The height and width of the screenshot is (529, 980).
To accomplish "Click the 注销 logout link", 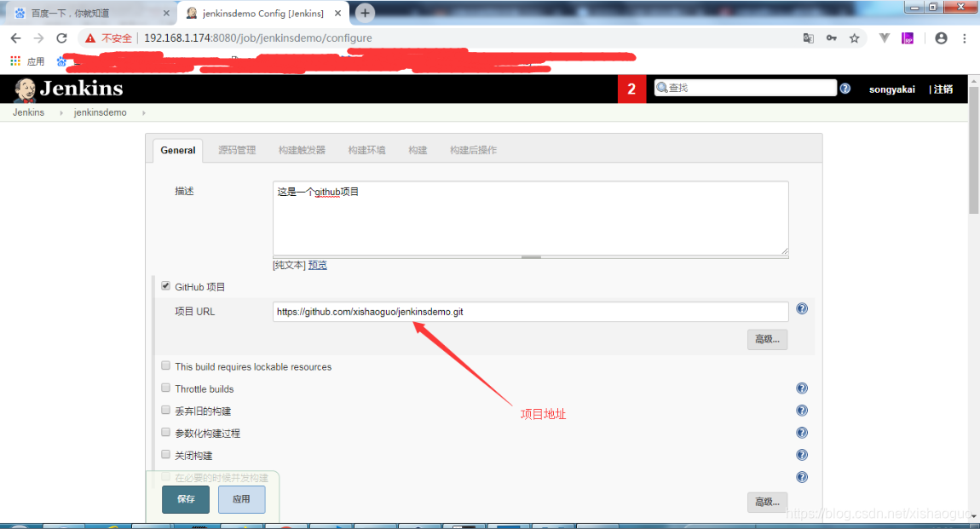I will tap(943, 89).
